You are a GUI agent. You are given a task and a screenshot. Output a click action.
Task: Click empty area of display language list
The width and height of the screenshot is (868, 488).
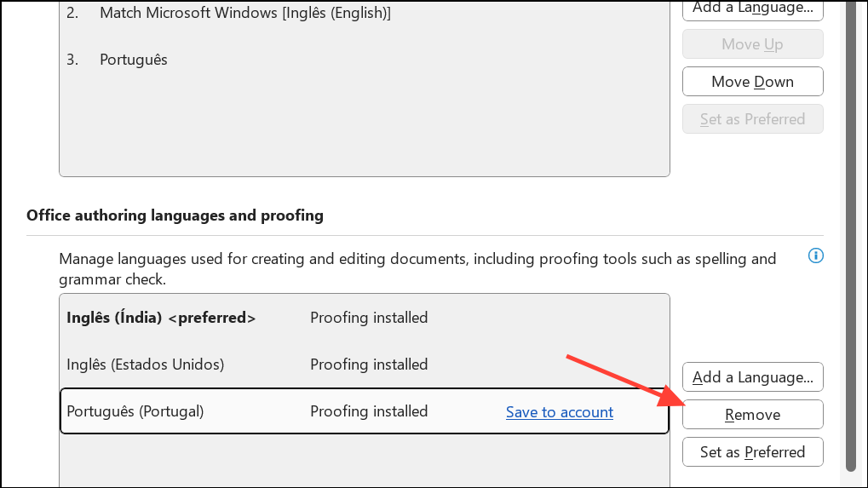(365, 127)
